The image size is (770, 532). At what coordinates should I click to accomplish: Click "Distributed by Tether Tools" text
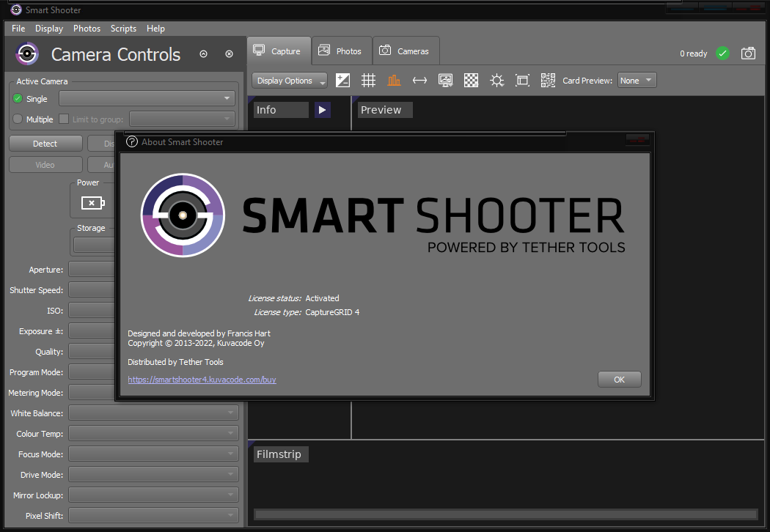tap(175, 362)
